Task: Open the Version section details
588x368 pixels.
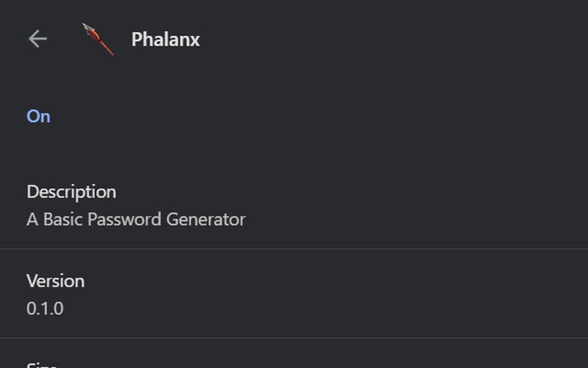Action: [x=55, y=281]
